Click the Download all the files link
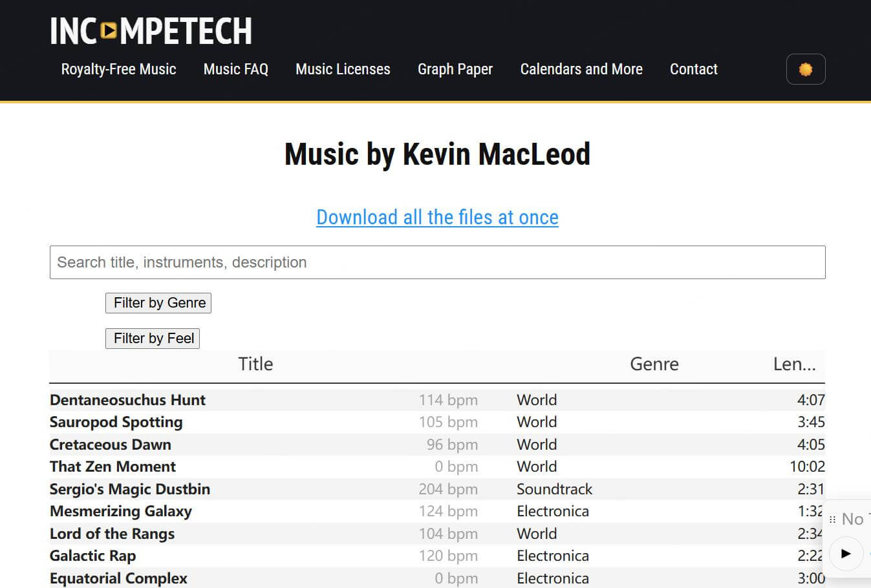Screen dimensions: 871x588 (436, 217)
